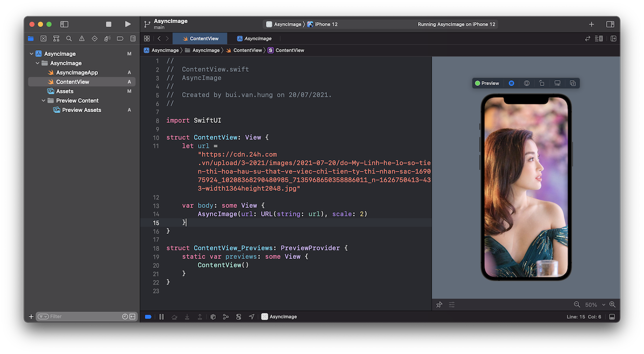Image resolution: width=644 pixels, height=354 pixels.
Task: Toggle the left navigator sidebar
Action: click(64, 24)
